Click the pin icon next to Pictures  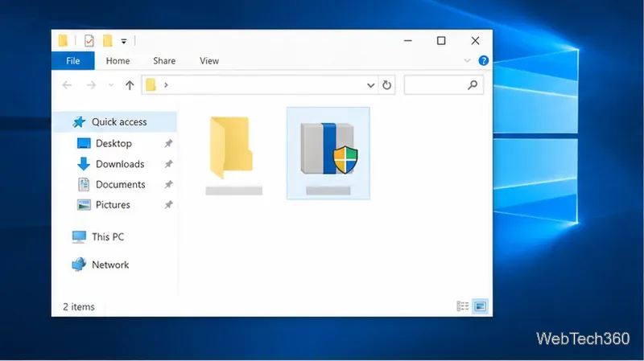click(x=168, y=205)
